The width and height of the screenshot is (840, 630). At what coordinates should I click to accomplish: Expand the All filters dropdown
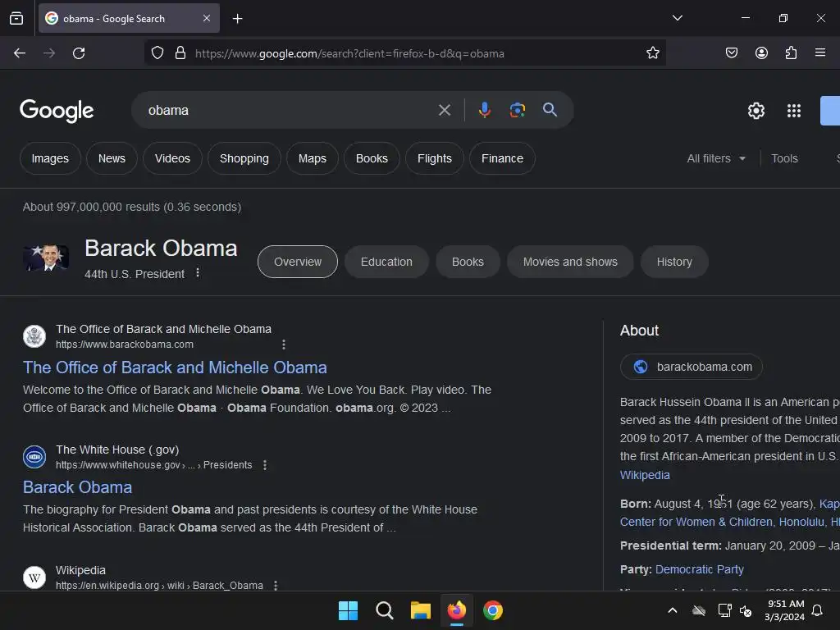pos(716,158)
